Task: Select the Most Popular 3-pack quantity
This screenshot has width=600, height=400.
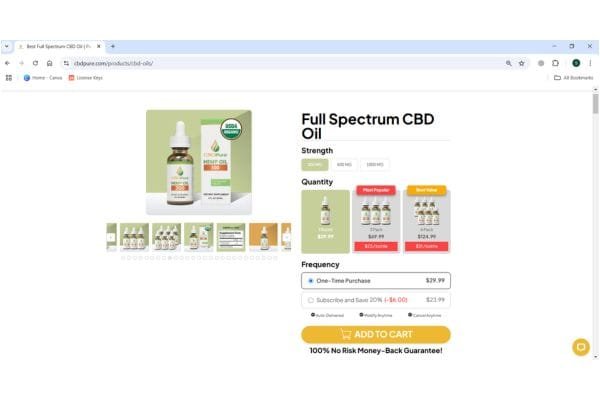Action: point(376,219)
